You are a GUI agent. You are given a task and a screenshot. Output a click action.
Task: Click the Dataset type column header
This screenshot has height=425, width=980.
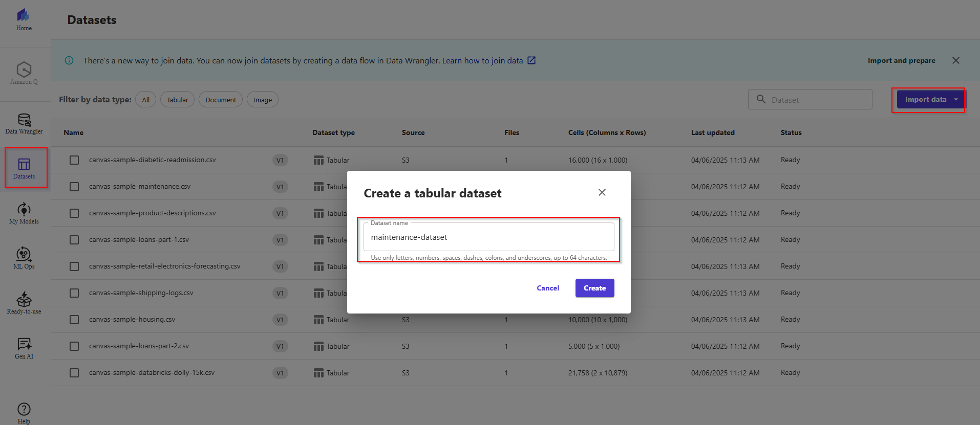coord(334,132)
